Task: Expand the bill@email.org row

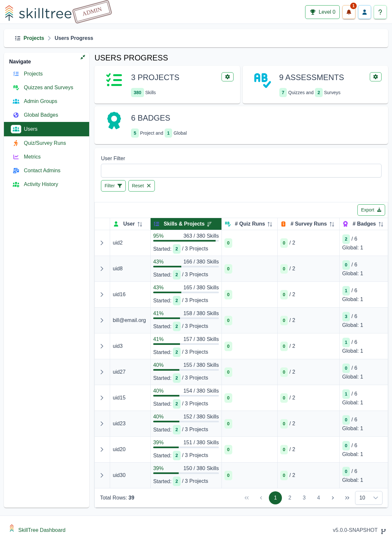Action: tap(102, 320)
